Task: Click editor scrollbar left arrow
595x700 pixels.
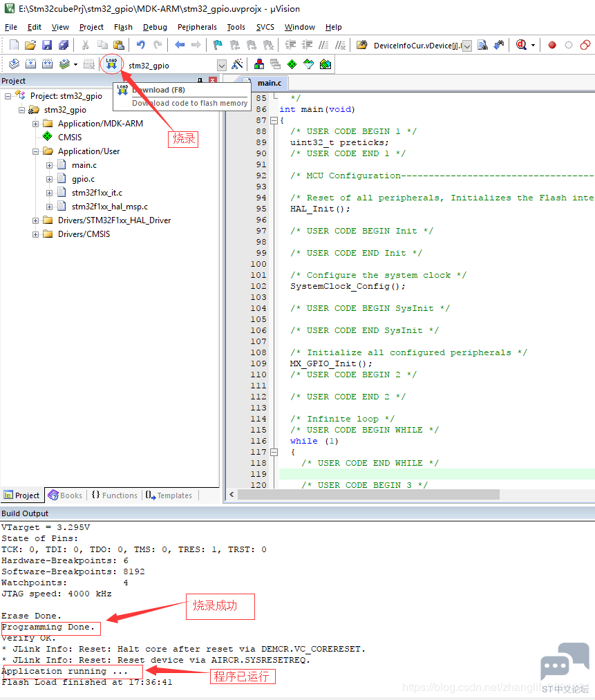Action: 232,495
